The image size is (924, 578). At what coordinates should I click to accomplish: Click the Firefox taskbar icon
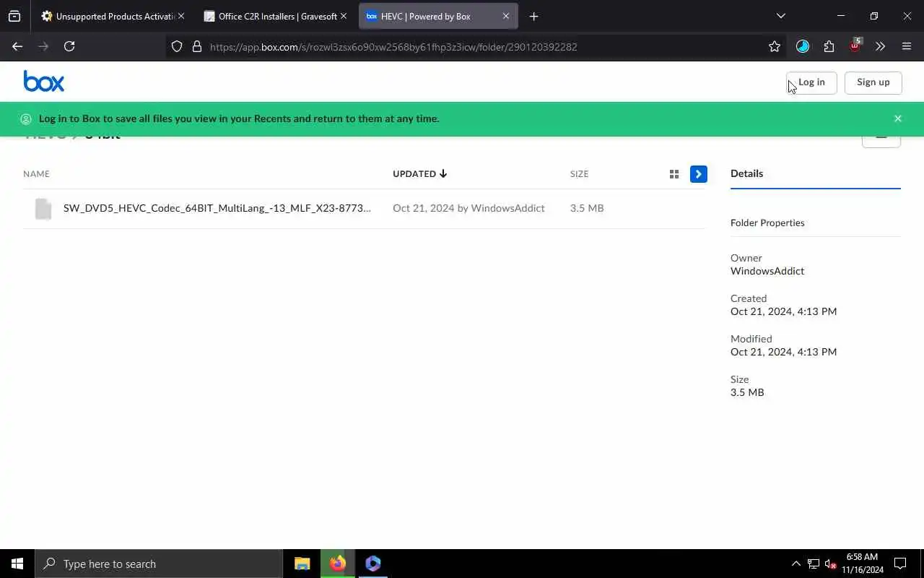click(338, 564)
